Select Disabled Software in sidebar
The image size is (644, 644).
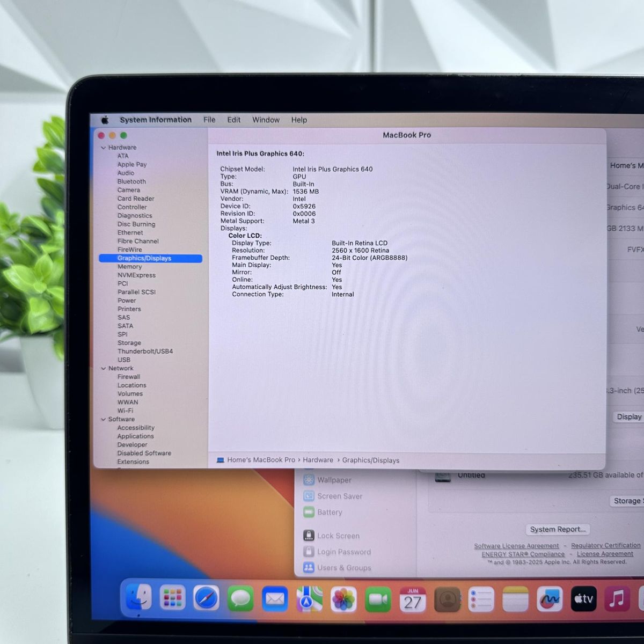click(x=144, y=453)
